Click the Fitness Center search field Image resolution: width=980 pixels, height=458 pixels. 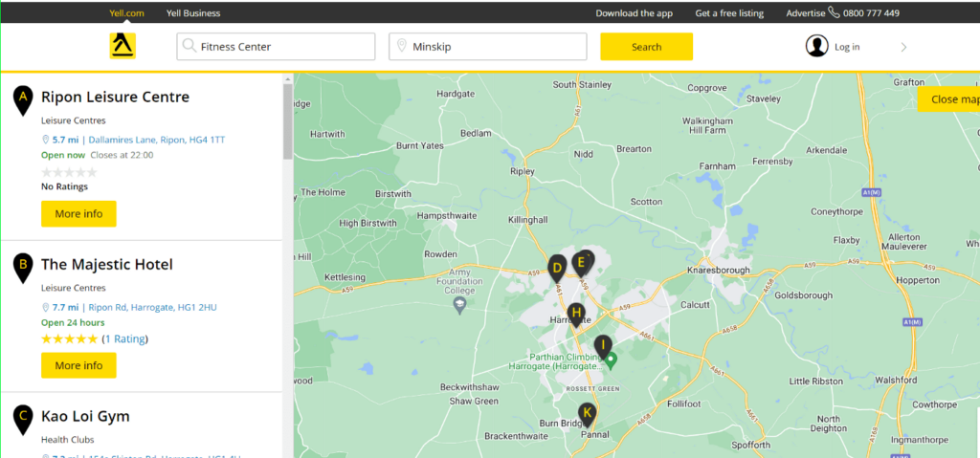[276, 46]
